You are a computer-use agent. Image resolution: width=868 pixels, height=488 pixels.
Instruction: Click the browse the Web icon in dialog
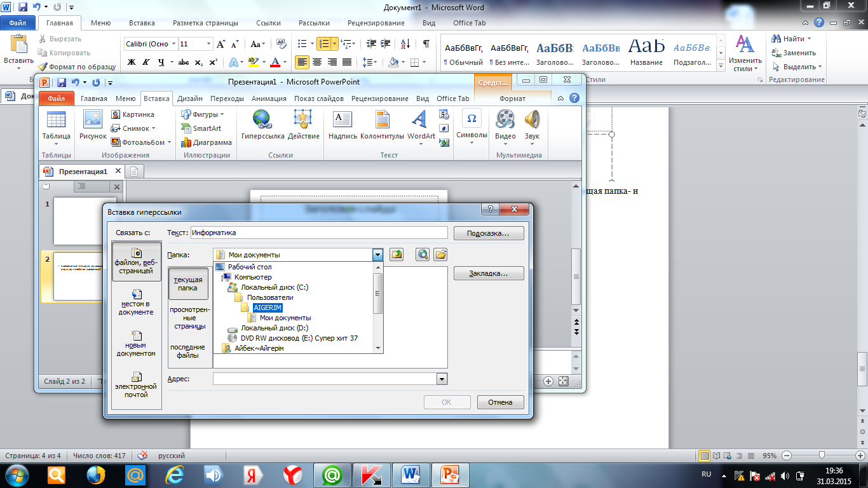click(x=423, y=255)
